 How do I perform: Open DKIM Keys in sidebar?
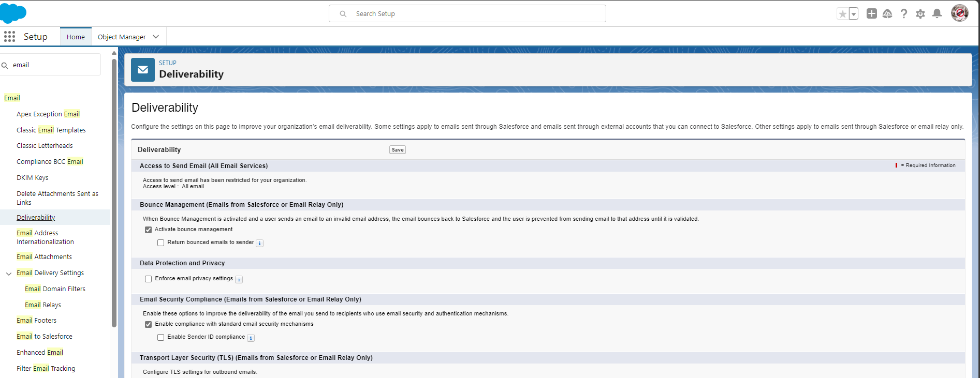coord(32,177)
